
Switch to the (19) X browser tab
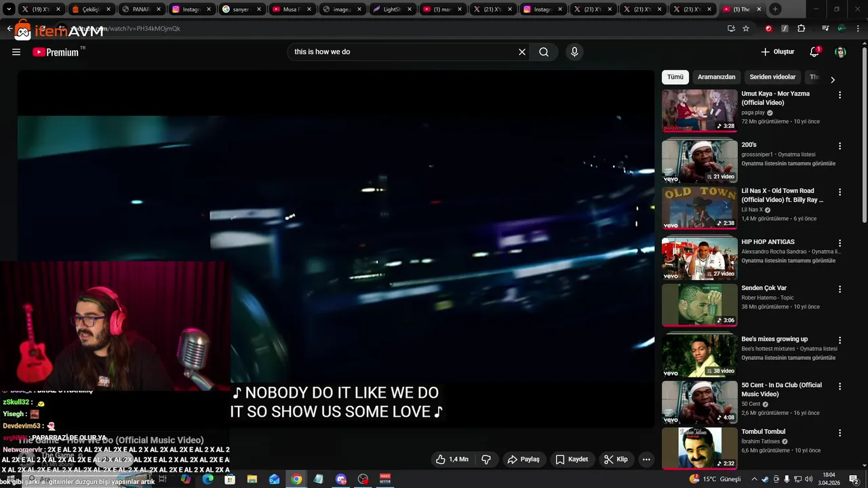(x=41, y=9)
